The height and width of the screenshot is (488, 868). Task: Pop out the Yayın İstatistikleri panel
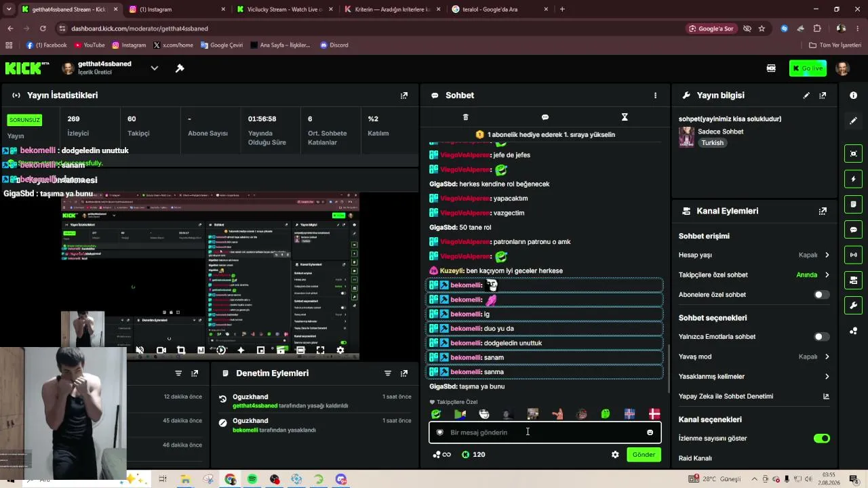click(404, 96)
